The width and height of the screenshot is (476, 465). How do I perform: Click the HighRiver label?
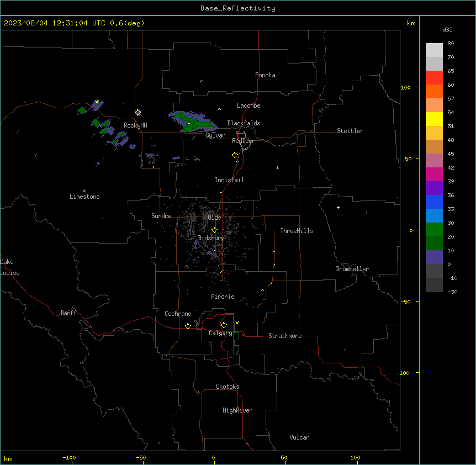[x=237, y=410]
